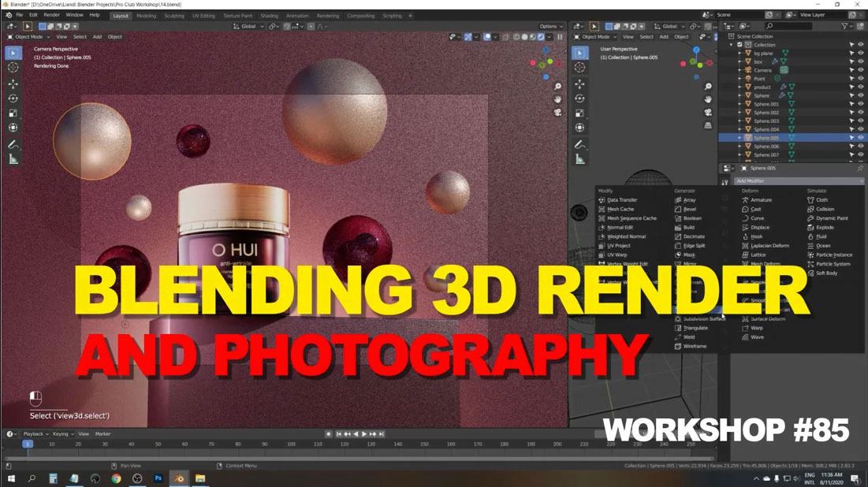The height and width of the screenshot is (487, 868).
Task: Open the Edit menu
Action: pyautogui.click(x=33, y=15)
